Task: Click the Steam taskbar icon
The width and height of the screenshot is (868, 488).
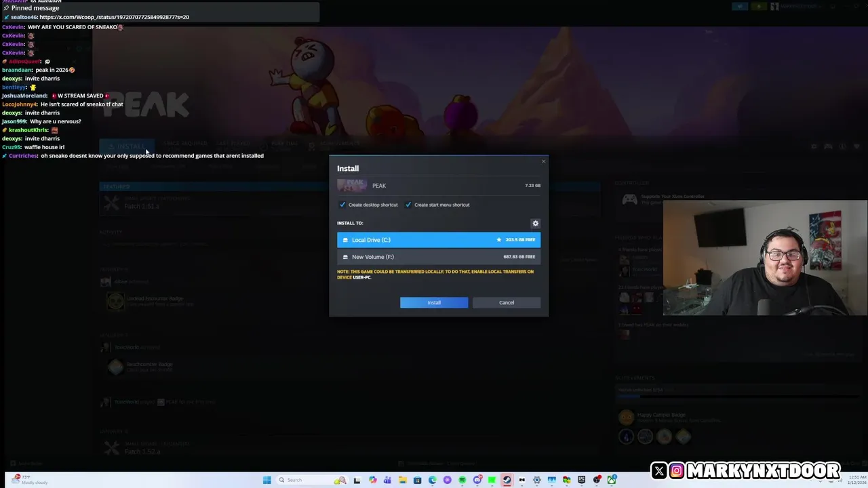Action: click(507, 480)
